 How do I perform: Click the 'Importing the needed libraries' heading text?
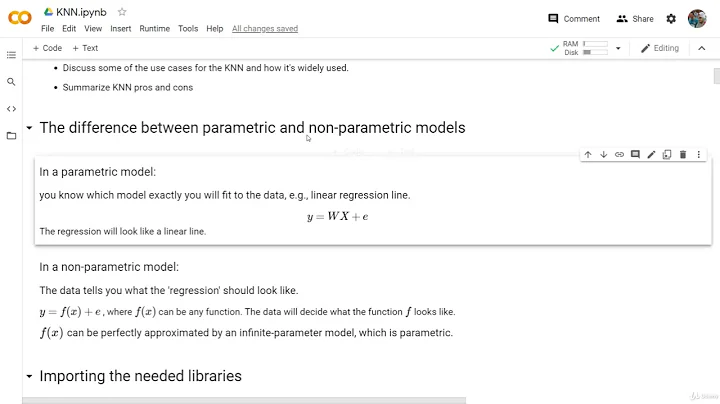[x=141, y=376]
